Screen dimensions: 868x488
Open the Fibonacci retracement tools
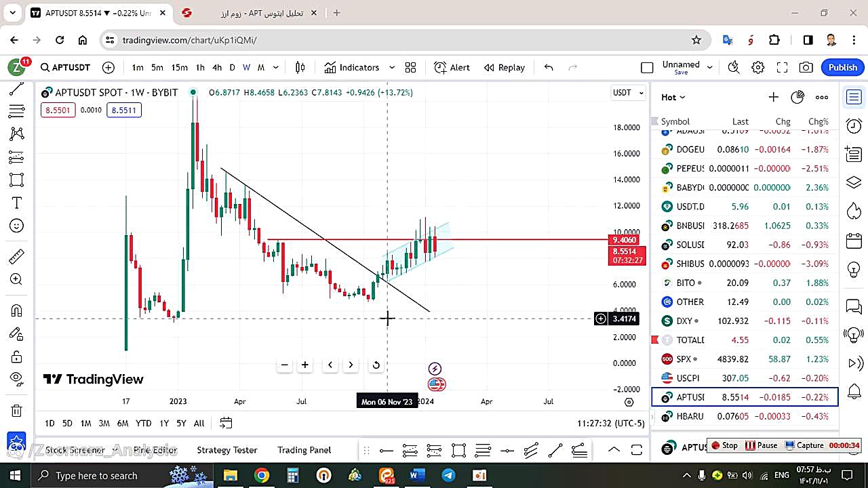pos(16,110)
